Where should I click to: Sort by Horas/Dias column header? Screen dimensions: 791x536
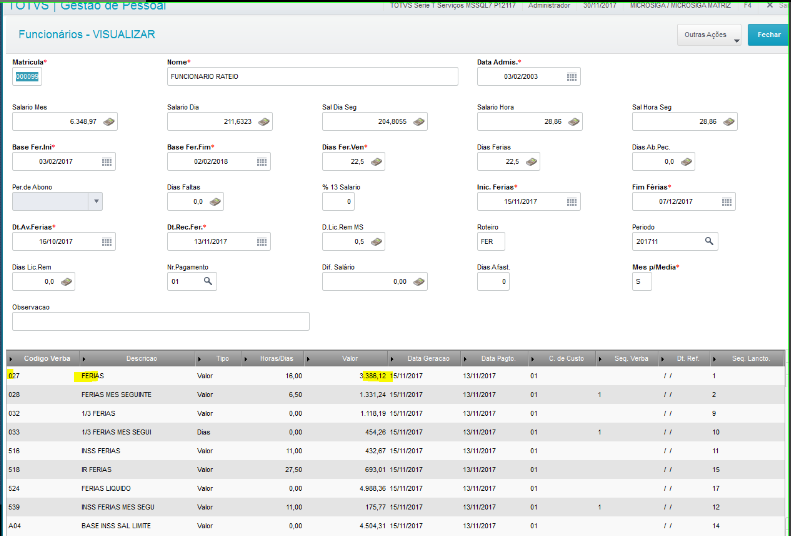(273, 359)
